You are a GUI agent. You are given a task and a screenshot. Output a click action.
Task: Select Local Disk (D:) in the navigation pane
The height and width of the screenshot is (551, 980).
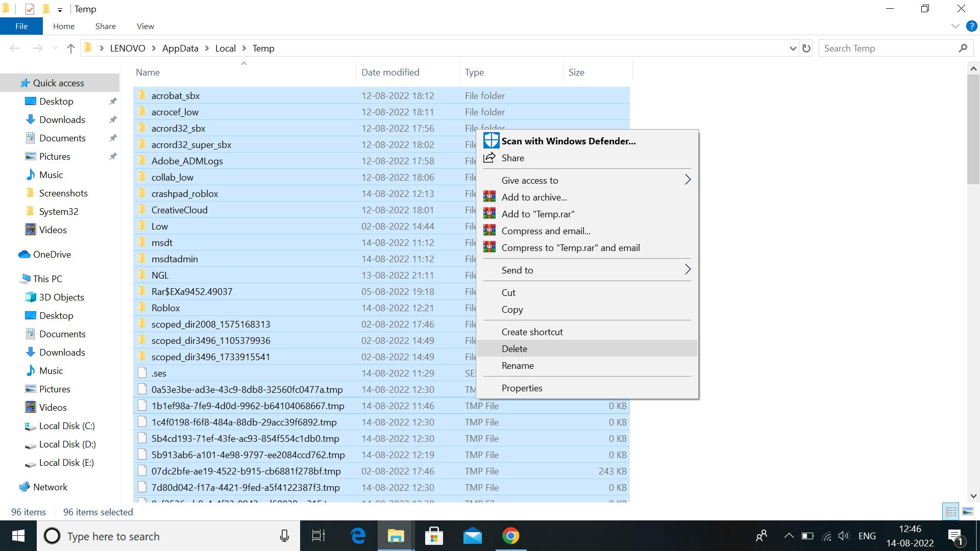(67, 444)
